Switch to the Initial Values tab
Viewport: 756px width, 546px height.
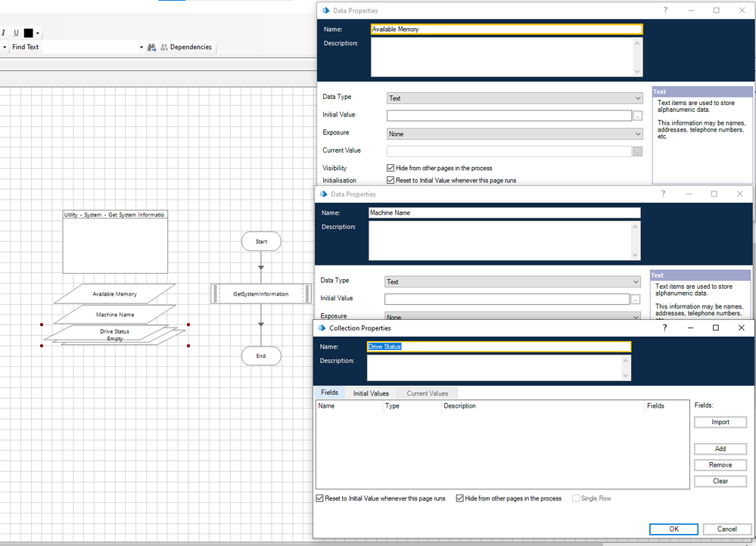[x=371, y=393]
